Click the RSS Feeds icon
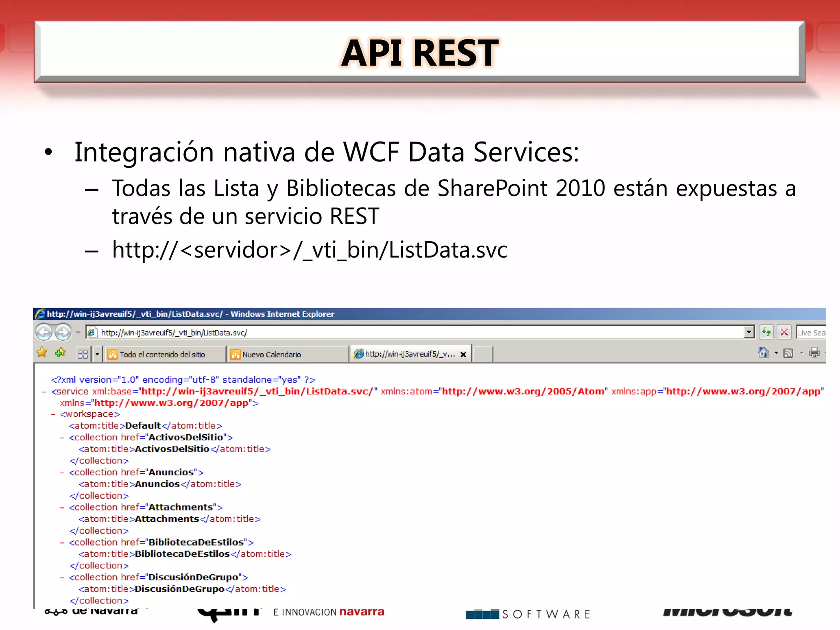Image resolution: width=840 pixels, height=630 pixels. click(x=788, y=353)
